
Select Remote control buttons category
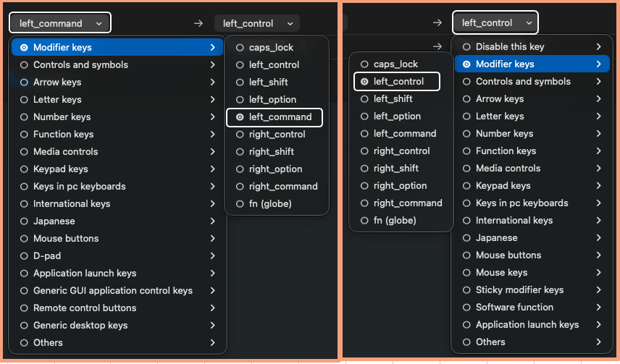(84, 308)
